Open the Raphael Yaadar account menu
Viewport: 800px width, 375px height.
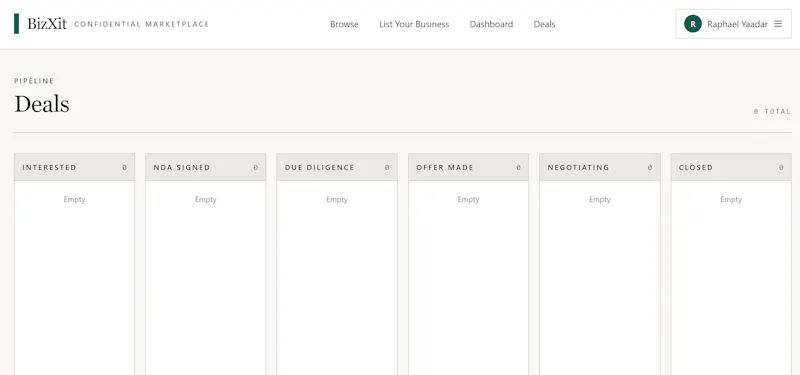click(x=733, y=24)
